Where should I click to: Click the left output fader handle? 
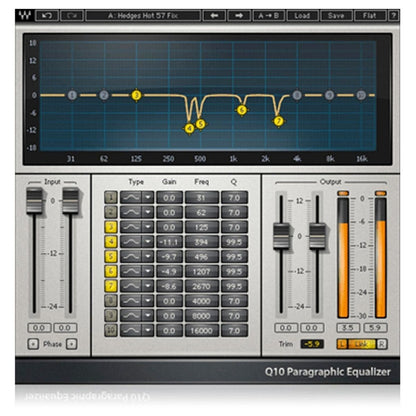(x=281, y=236)
